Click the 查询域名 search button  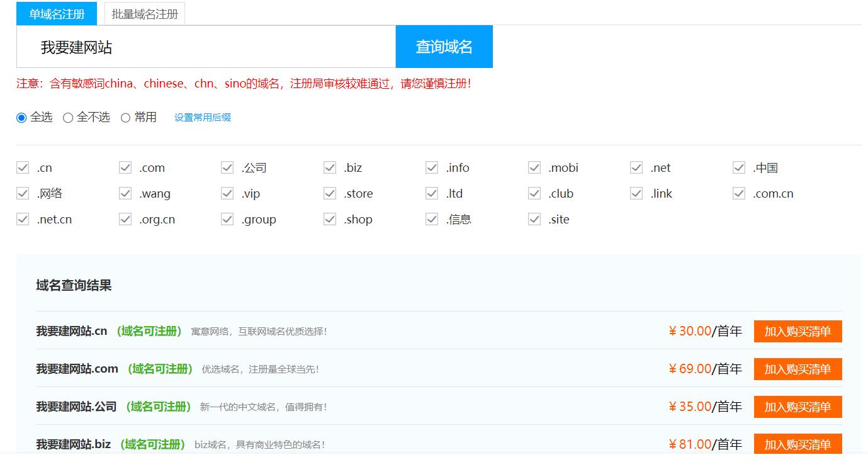pos(444,46)
